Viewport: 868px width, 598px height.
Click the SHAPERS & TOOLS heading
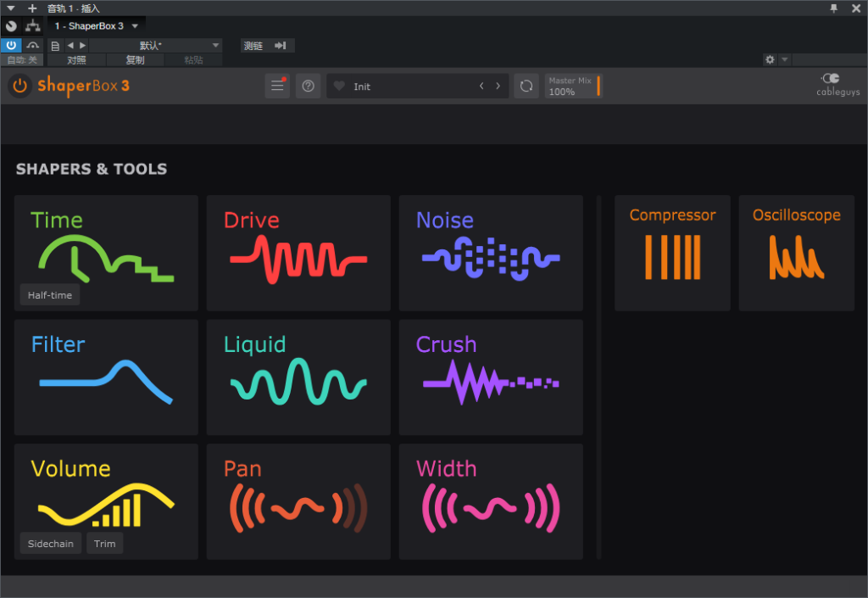[x=92, y=169]
